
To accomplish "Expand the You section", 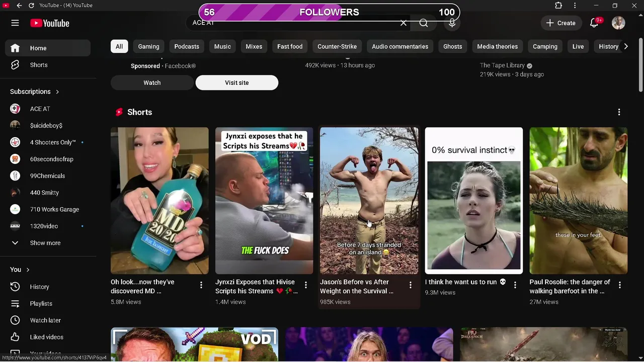I will click(x=20, y=269).
